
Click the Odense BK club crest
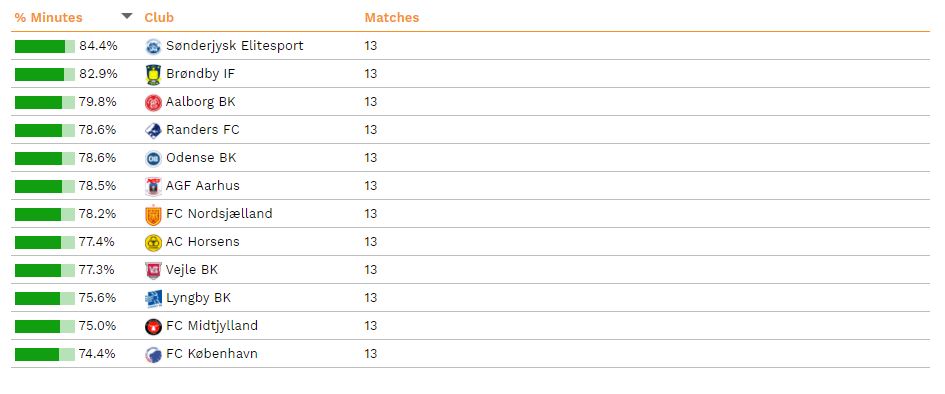click(x=153, y=158)
